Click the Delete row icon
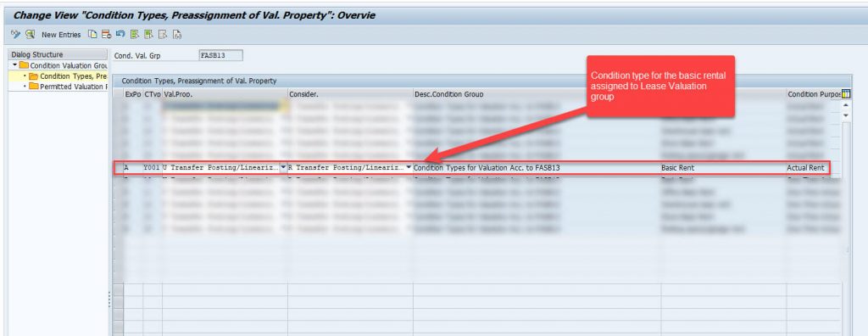868x336 pixels. click(106, 35)
